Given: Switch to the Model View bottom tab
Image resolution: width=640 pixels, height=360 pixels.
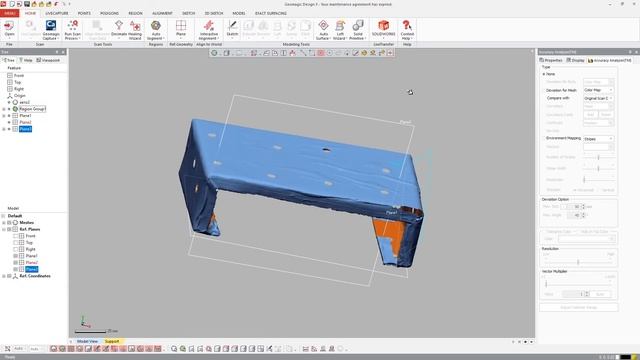Looking at the screenshot, I should [87, 341].
